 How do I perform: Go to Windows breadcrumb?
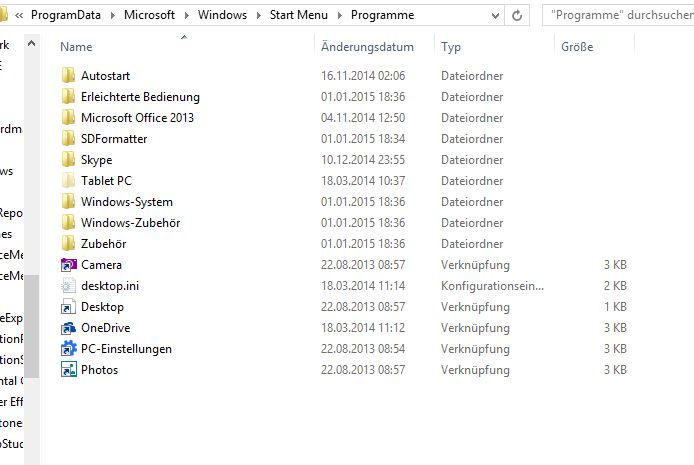(x=222, y=15)
